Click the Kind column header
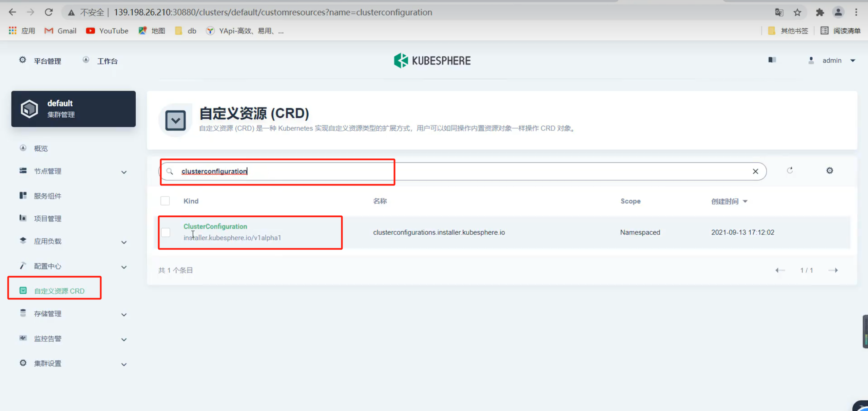This screenshot has height=411, width=868. pos(191,201)
